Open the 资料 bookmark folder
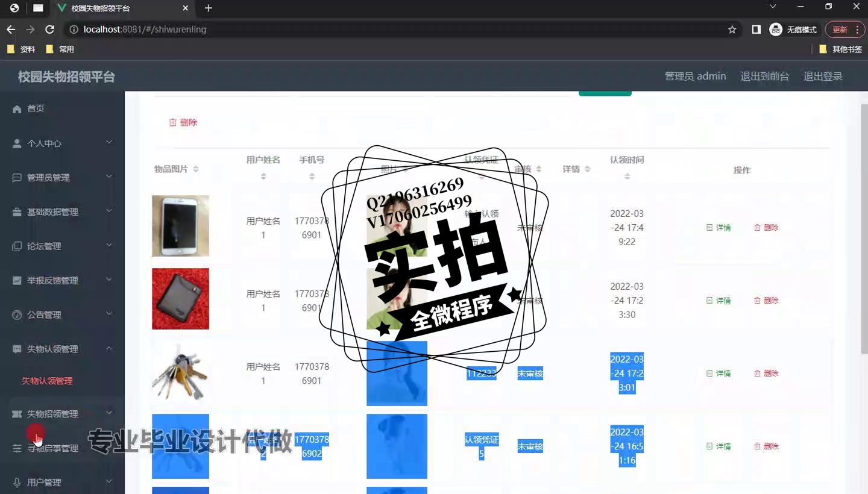868x494 pixels. pos(22,49)
